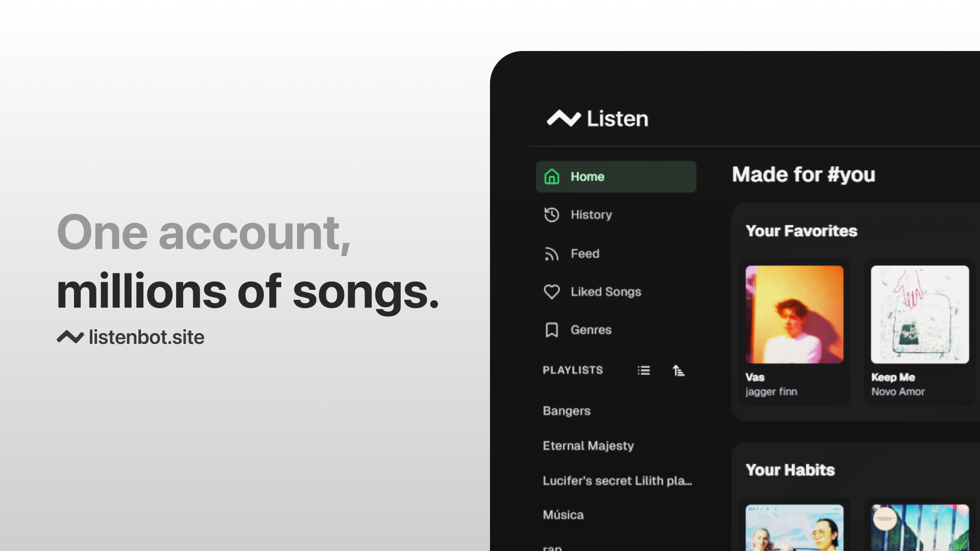Click the History clock icon
Viewport: 980px width, 551px height.
[552, 215]
